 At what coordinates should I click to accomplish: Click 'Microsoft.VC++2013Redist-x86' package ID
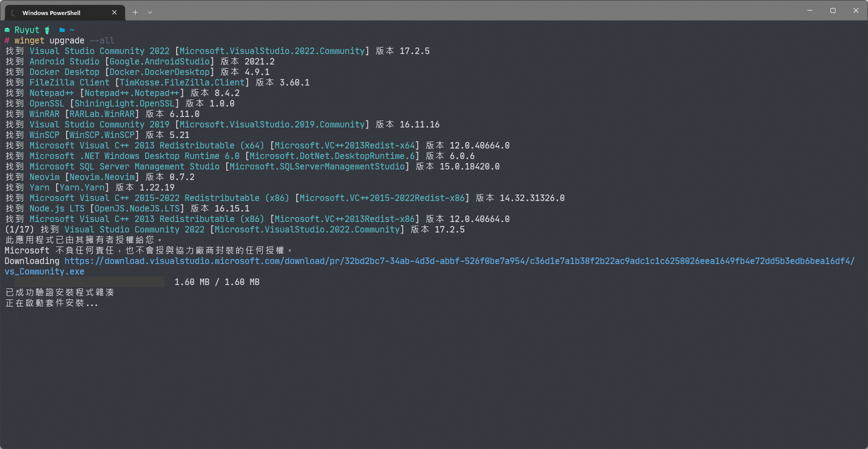[x=345, y=219]
